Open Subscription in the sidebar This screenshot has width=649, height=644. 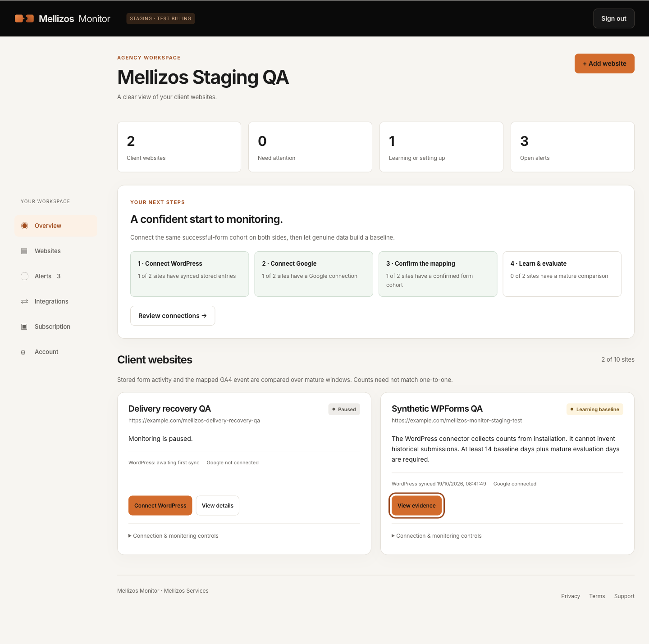[x=56, y=327]
